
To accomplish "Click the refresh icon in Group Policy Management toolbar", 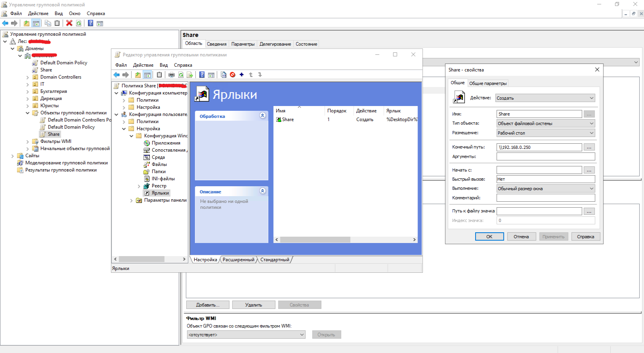I will pos(79,23).
